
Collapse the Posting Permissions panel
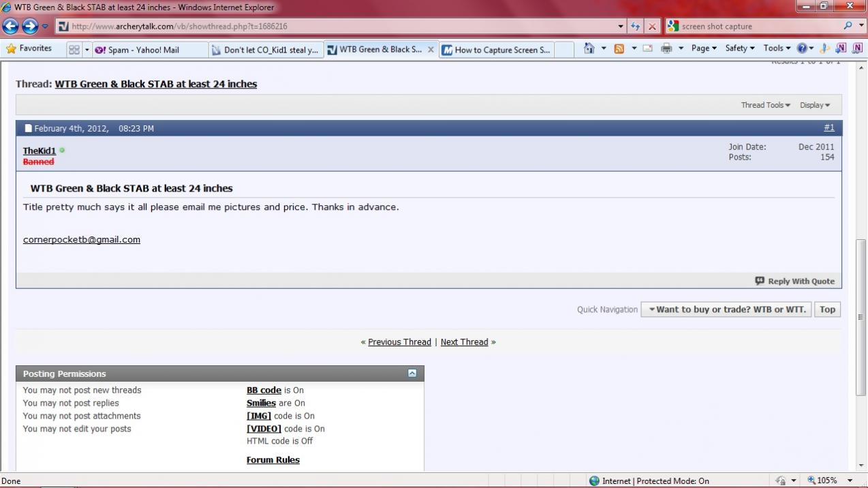coord(412,373)
